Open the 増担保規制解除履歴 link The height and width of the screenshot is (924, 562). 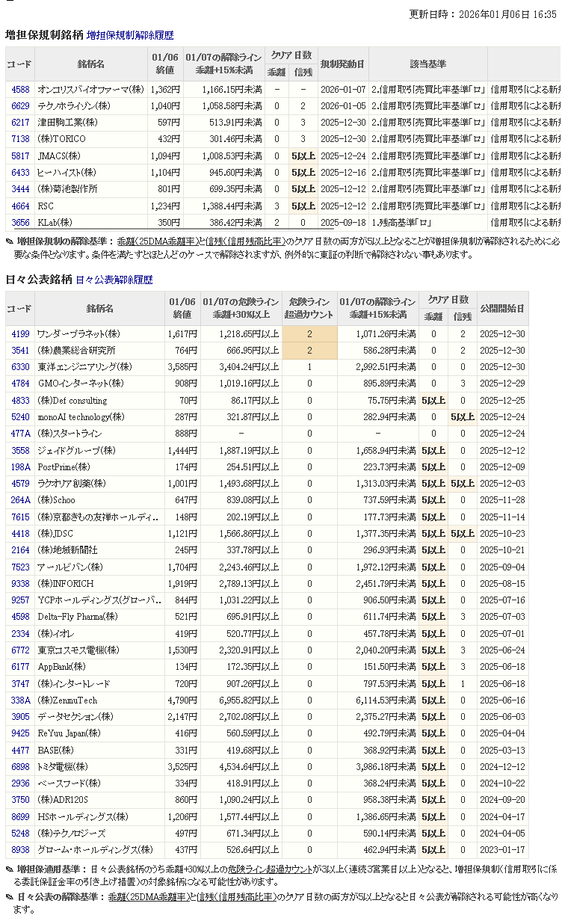click(129, 35)
